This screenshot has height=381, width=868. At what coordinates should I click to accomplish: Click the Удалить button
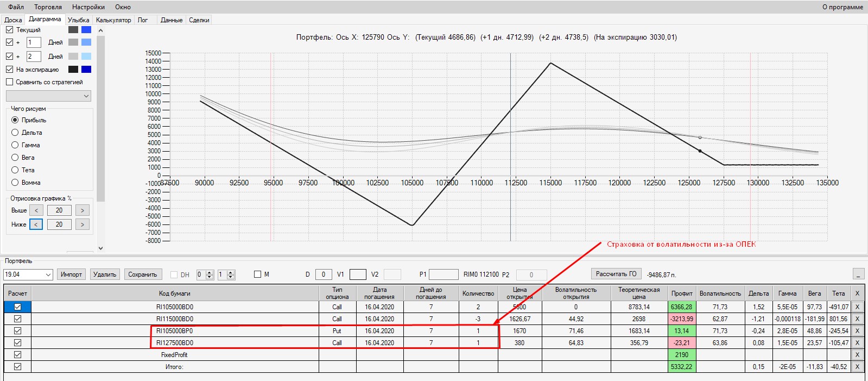click(x=105, y=274)
